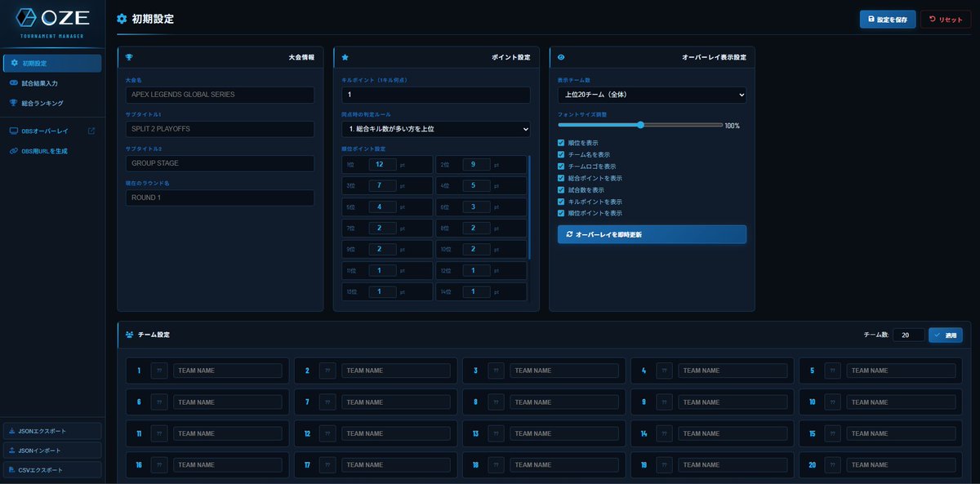Open 試合結果入力 in the sidebar
The height and width of the screenshot is (484, 980).
pos(52,83)
